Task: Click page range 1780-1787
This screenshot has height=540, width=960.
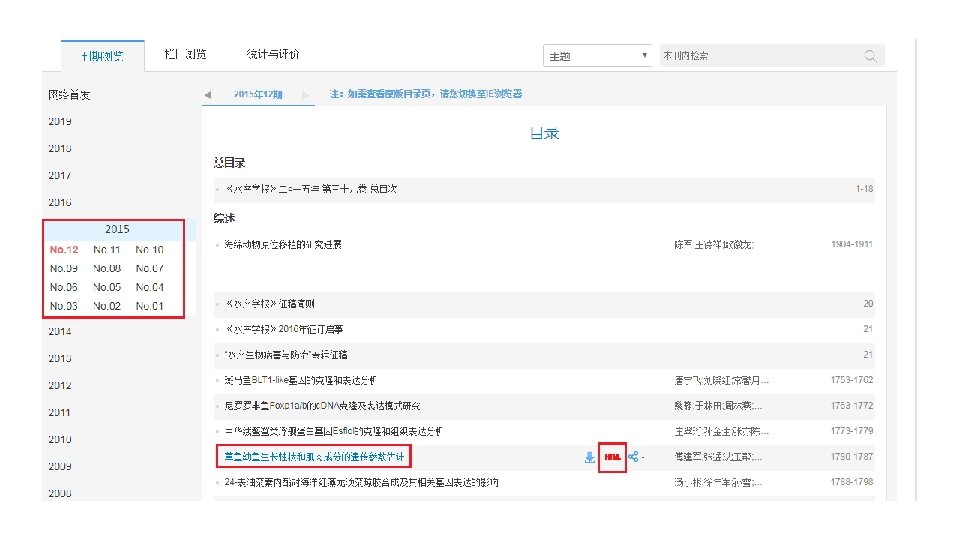Action: [852, 457]
